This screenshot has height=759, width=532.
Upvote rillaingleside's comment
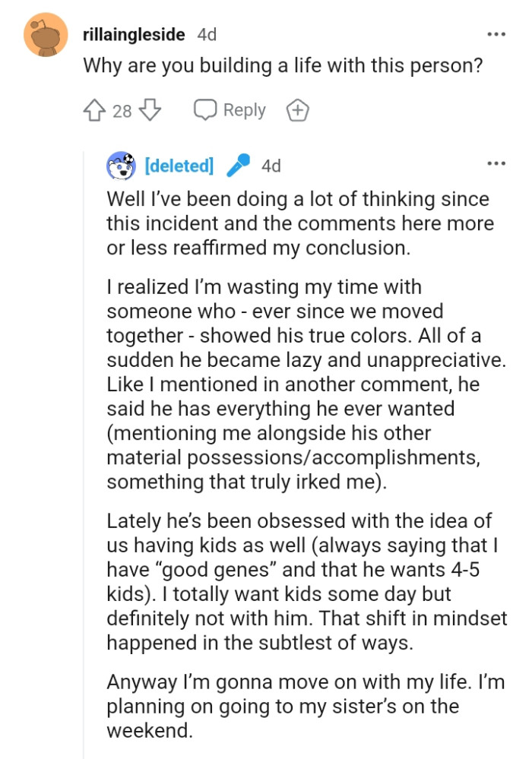93,109
